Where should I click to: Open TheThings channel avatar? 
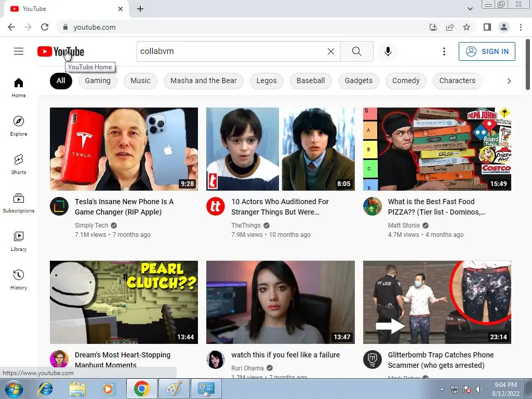click(x=216, y=206)
